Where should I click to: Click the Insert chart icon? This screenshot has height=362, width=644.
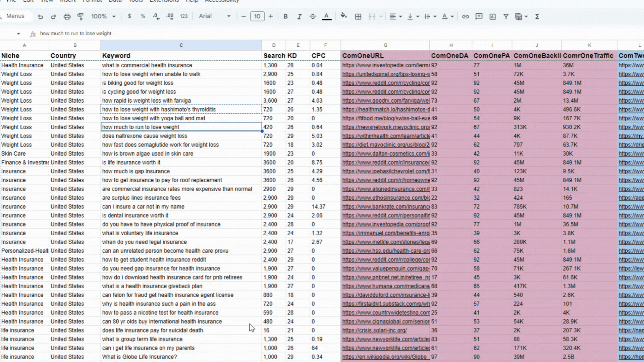click(492, 16)
